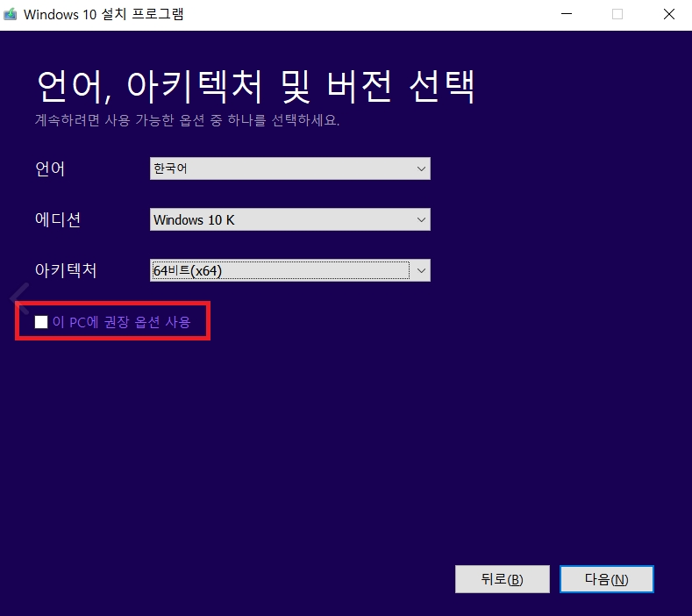Click the '계속하려면 사용 가능한 옵션 중 하나를 선택하세요.' text
The height and width of the screenshot is (616, 692).
[187, 120]
